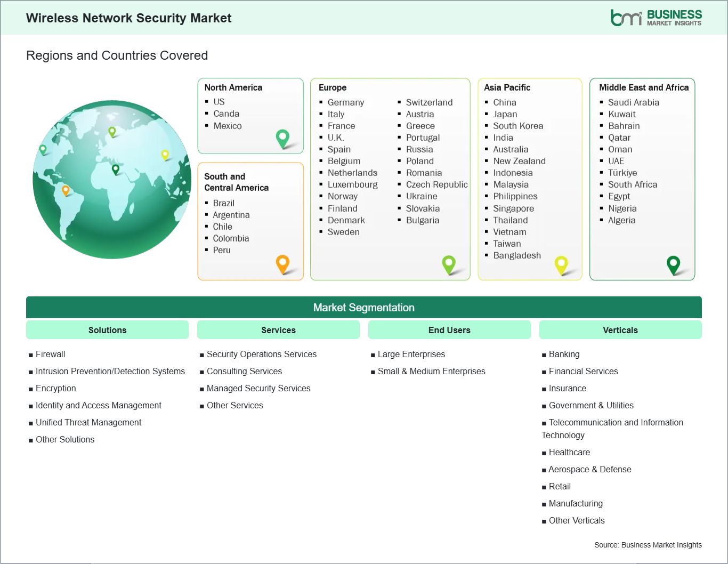The width and height of the screenshot is (728, 564).
Task: Click the Wireless Network Security Market title
Action: tap(128, 18)
